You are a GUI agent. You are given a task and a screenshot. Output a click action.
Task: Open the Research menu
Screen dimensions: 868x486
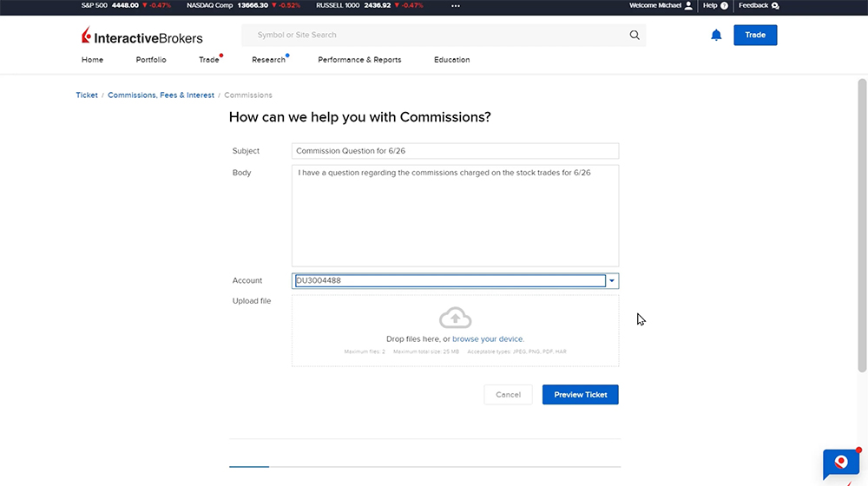point(268,60)
